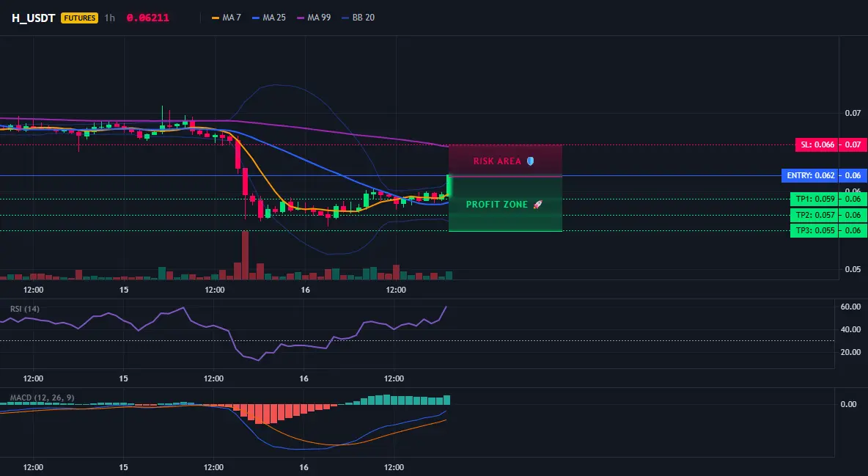Screen dimensions: 868x476
Task: Select the TP3: 0.055 target tag
Action: tap(814, 230)
